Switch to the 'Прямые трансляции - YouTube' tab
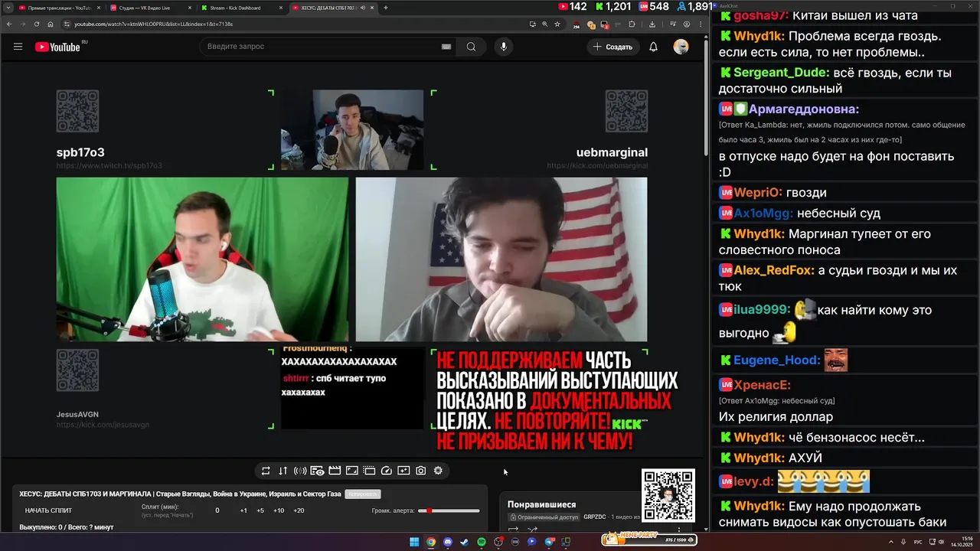Image resolution: width=980 pixels, height=551 pixels. click(x=59, y=8)
